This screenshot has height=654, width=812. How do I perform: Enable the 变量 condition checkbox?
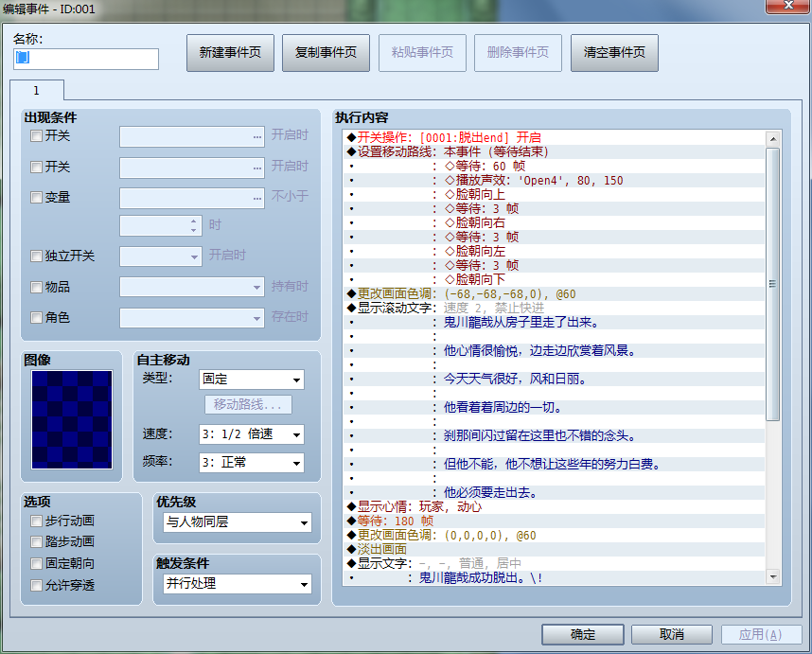[36, 197]
